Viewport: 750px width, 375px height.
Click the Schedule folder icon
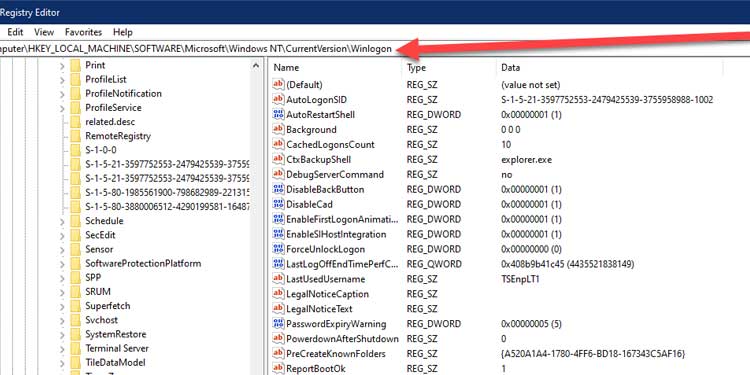coord(76,221)
